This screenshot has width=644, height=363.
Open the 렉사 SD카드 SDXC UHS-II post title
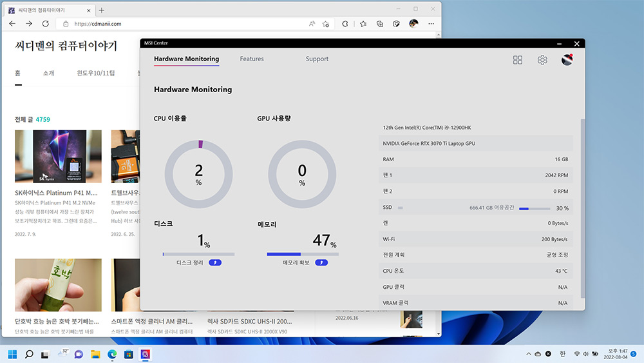250,321
